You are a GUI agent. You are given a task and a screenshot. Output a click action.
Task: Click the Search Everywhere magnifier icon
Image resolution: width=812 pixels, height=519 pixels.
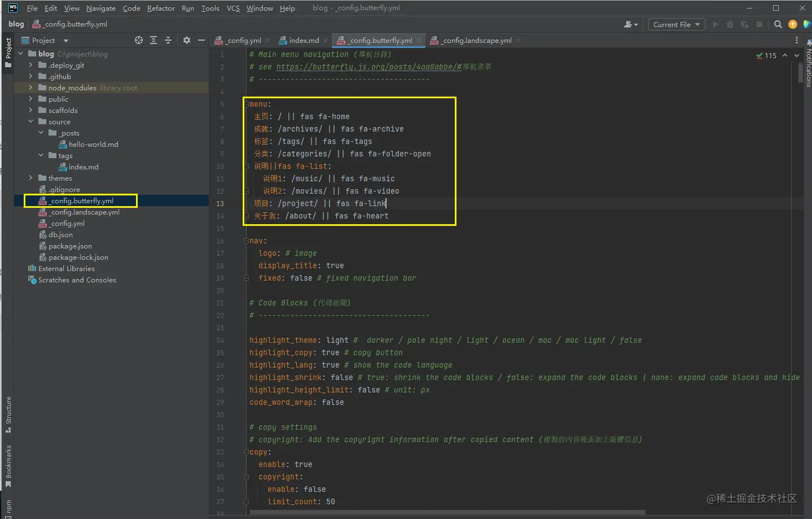pyautogui.click(x=778, y=24)
